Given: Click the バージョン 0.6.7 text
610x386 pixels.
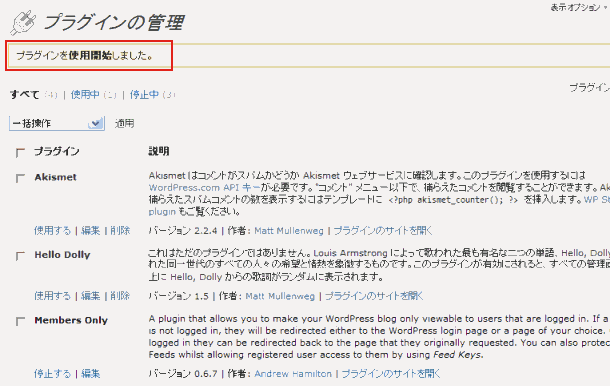Looking at the screenshot, I should [x=183, y=374].
